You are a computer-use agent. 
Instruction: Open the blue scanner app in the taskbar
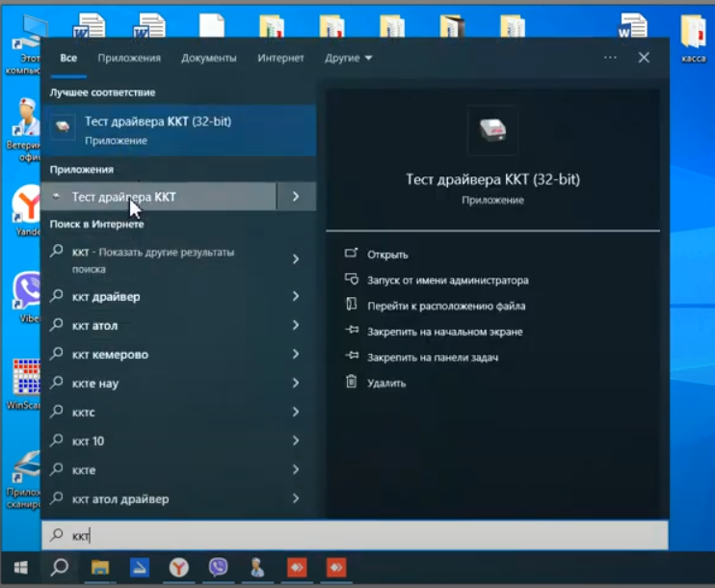tap(140, 568)
